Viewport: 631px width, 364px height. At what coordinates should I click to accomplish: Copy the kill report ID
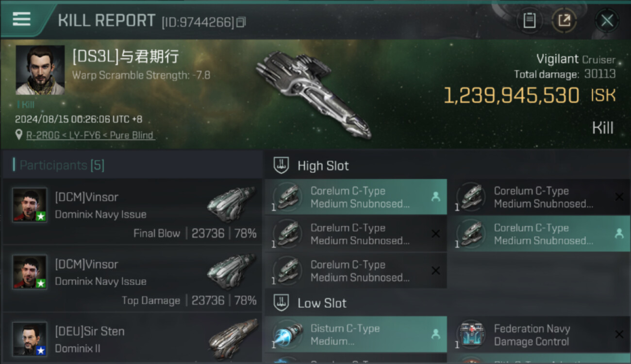point(241,22)
